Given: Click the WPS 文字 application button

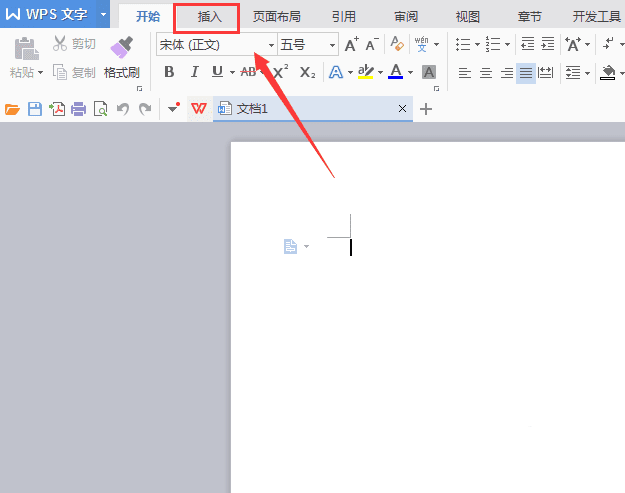Looking at the screenshot, I should coord(47,14).
